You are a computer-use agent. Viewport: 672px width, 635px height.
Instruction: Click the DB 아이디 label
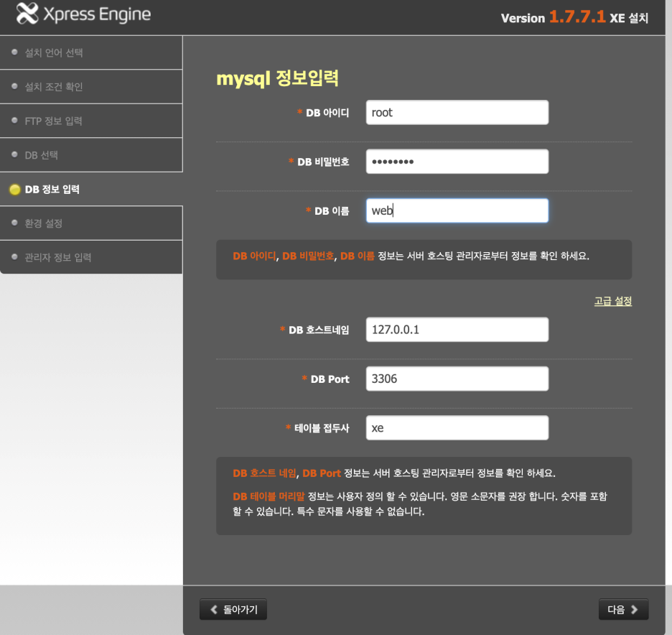327,113
